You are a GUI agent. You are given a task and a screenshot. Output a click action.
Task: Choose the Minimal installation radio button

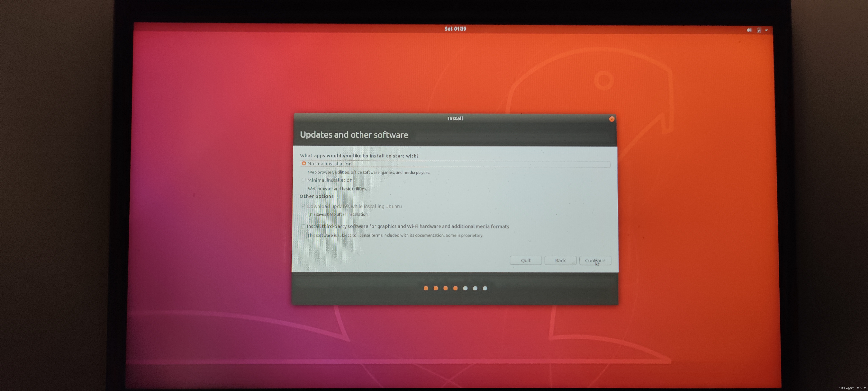point(304,180)
